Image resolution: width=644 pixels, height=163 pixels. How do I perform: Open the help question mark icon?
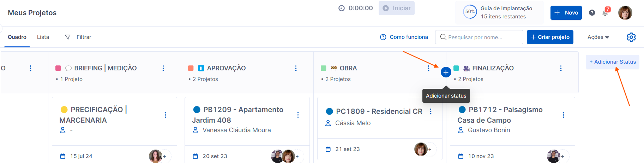592,13
